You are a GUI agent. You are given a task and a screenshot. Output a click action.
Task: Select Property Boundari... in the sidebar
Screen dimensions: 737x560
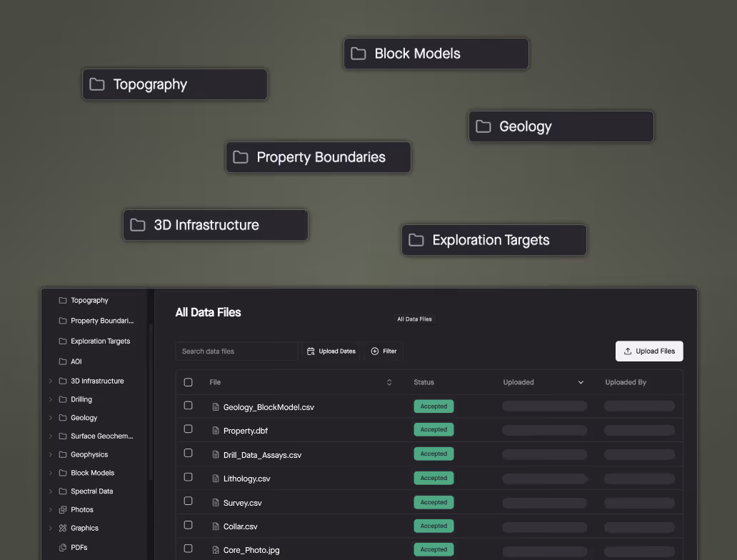pyautogui.click(x=102, y=321)
